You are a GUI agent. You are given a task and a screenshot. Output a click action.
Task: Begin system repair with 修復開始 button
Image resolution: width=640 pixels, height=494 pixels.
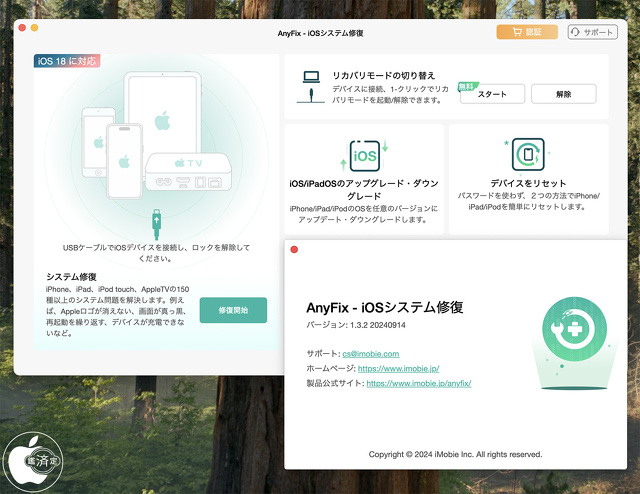(233, 310)
